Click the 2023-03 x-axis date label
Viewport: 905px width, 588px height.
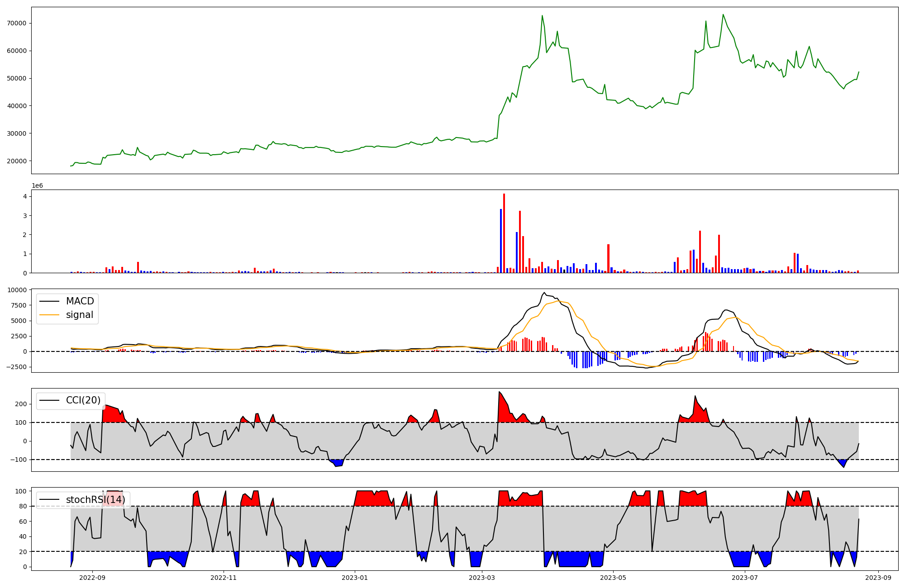(482, 578)
